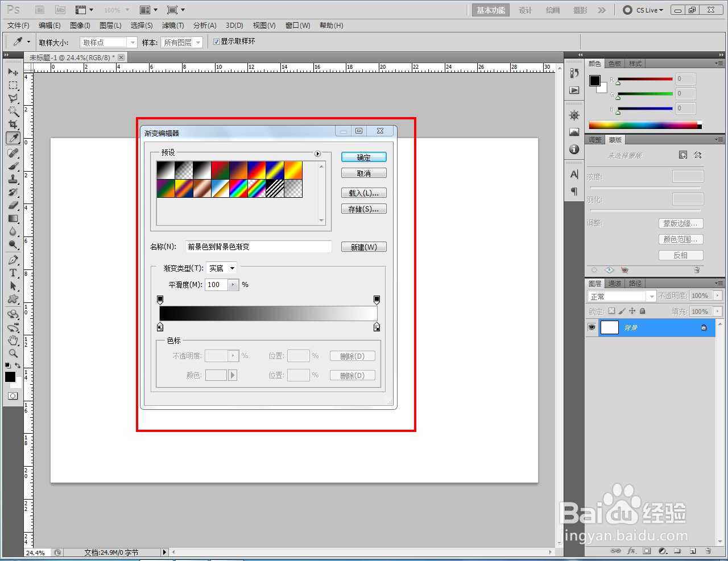This screenshot has height=561, width=728.
Task: Swap foreground and background colors
Action: (x=18, y=365)
